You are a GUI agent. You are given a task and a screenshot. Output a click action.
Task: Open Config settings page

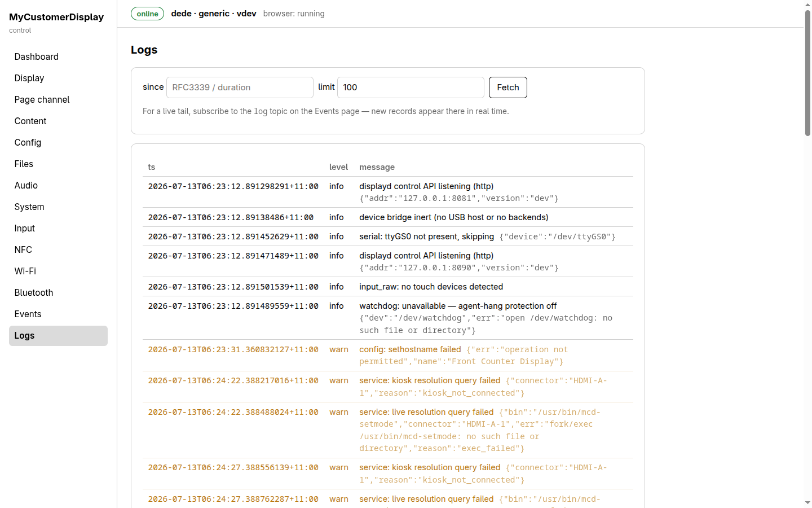click(58, 142)
